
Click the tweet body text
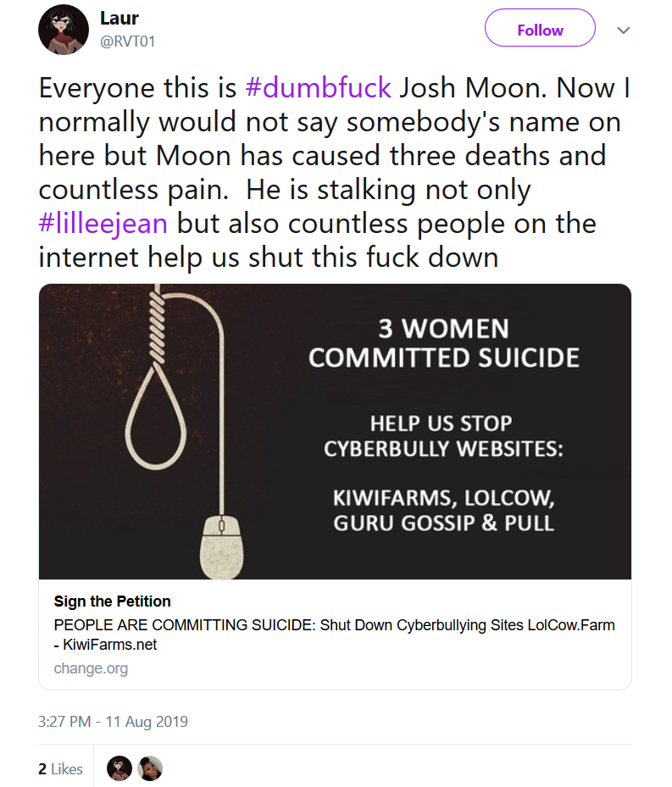pyautogui.click(x=335, y=172)
